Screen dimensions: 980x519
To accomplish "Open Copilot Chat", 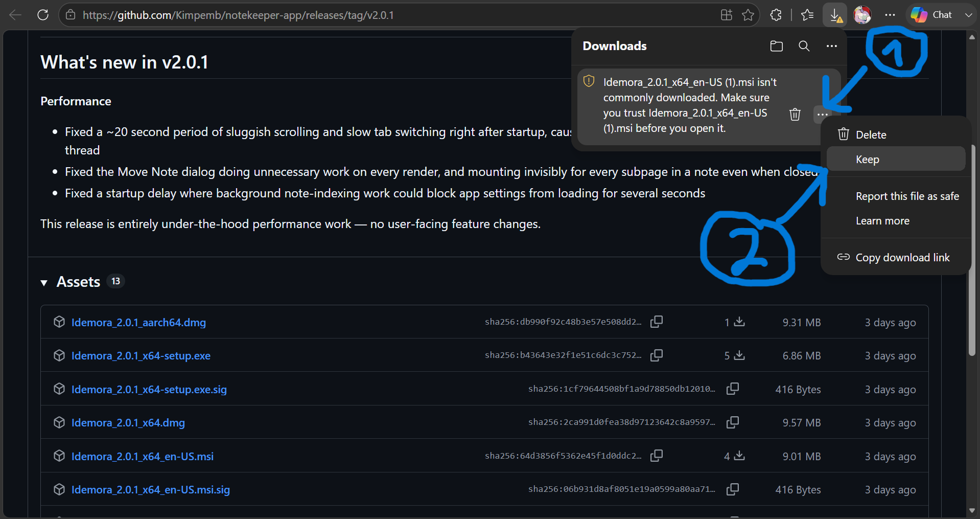I will coord(932,15).
